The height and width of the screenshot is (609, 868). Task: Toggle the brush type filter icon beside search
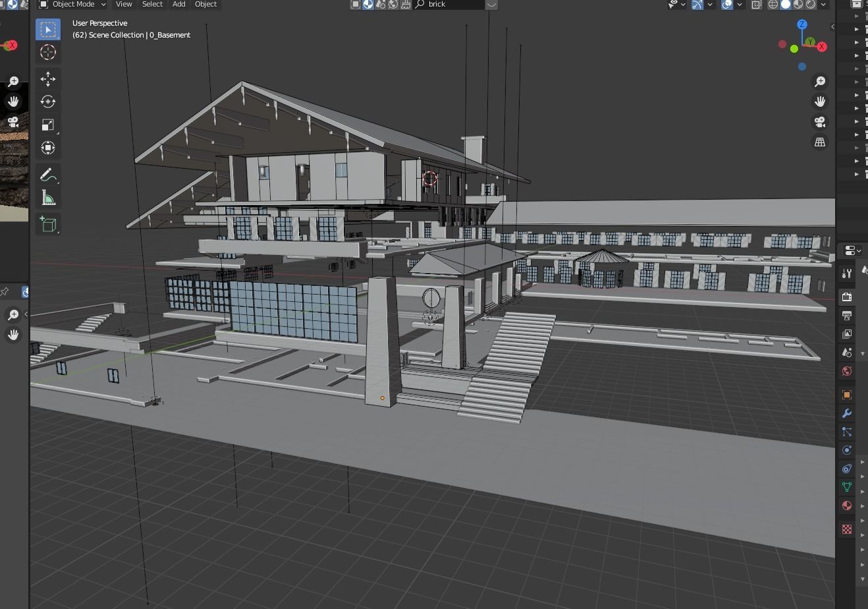406,4
